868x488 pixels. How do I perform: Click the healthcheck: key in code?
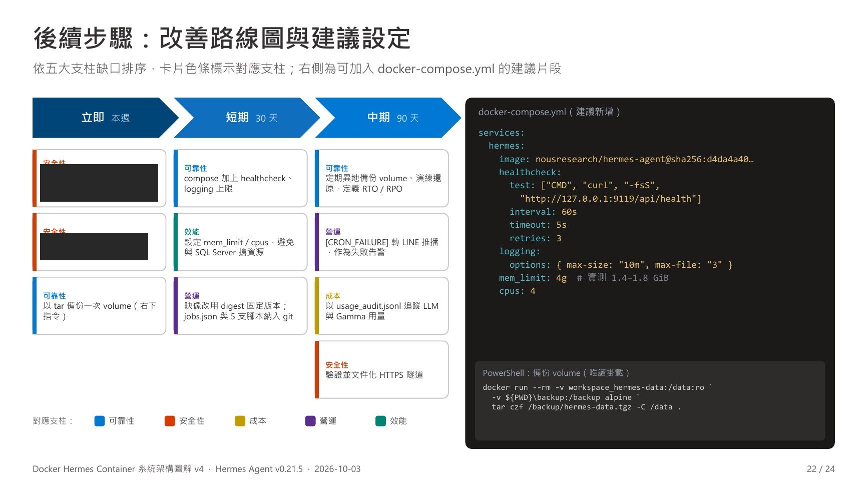(530, 172)
